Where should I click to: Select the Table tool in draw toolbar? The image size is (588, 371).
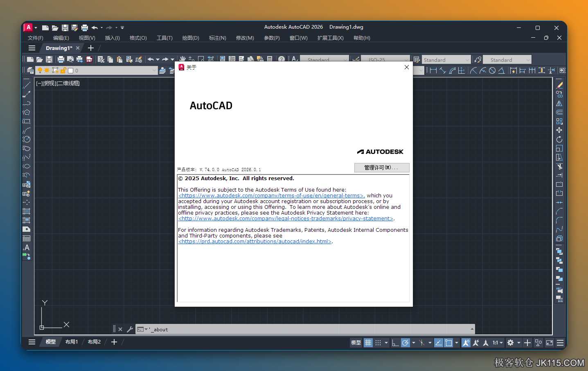pos(27,238)
